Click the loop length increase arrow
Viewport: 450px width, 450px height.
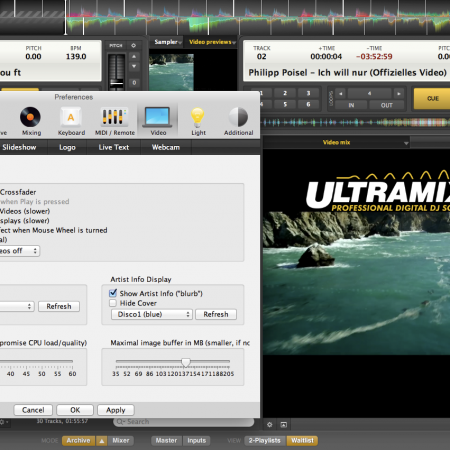point(399,94)
